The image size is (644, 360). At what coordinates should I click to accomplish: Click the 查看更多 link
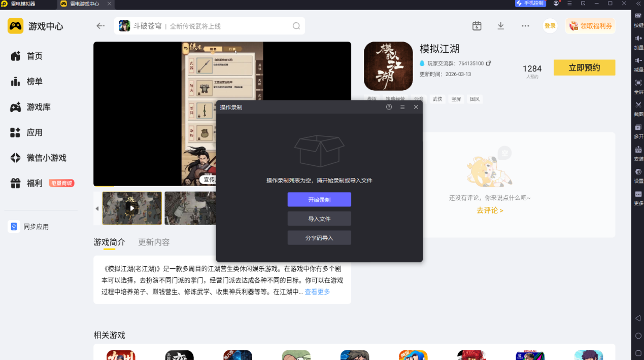pos(317,292)
